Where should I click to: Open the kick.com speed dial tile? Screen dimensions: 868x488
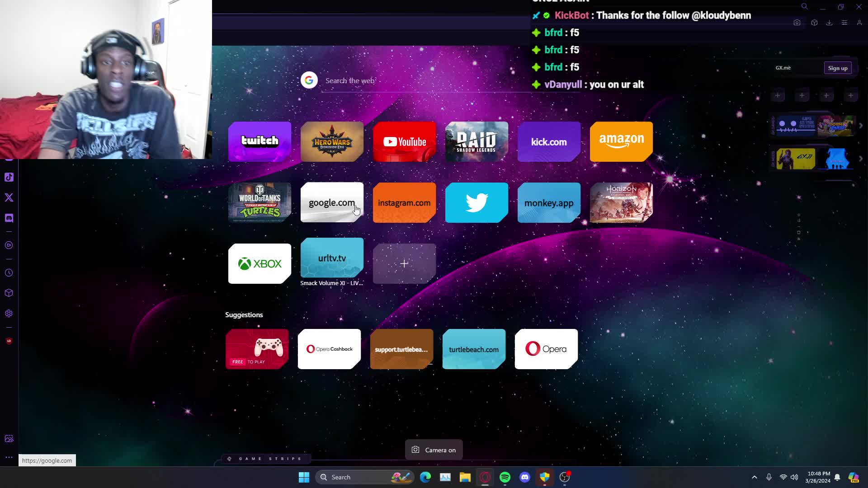coord(549,141)
